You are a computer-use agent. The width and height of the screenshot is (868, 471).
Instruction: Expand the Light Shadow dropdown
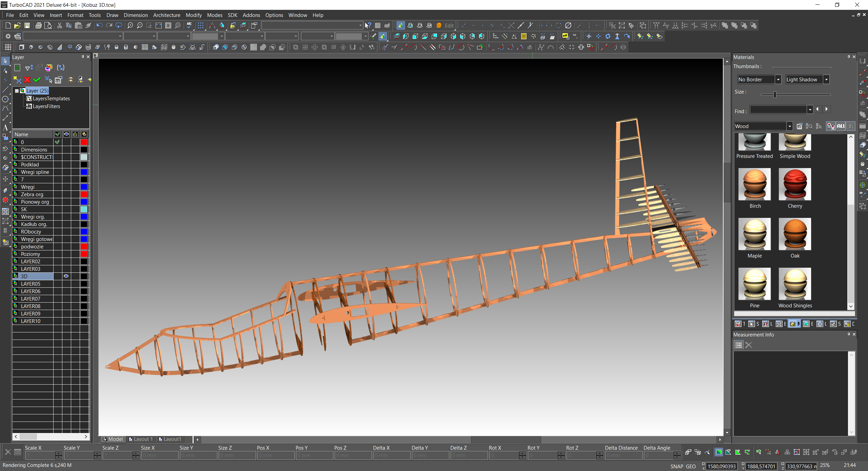click(x=826, y=80)
